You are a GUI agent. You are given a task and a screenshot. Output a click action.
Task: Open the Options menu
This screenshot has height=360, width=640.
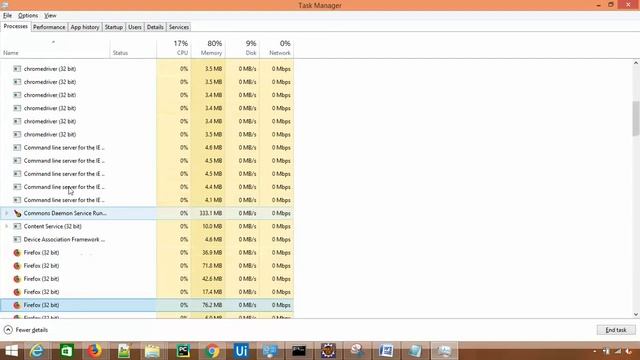28,16
